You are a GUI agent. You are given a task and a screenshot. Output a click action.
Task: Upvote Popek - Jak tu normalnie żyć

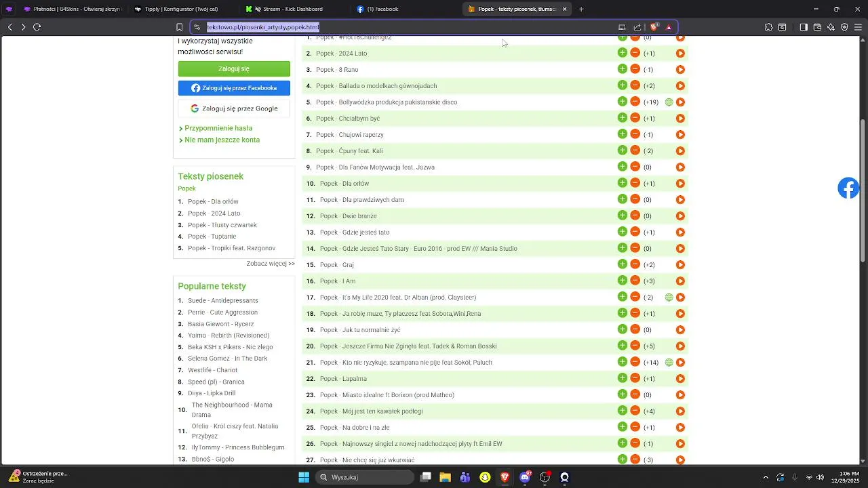point(623,329)
